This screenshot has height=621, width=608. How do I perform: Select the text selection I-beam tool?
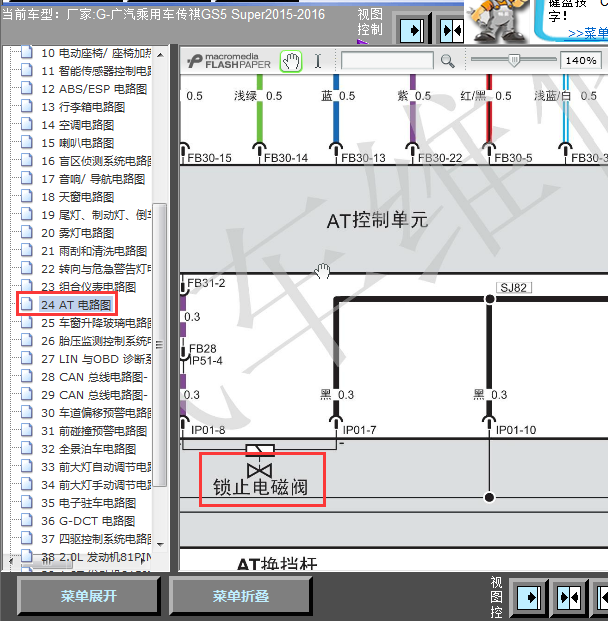click(x=318, y=61)
